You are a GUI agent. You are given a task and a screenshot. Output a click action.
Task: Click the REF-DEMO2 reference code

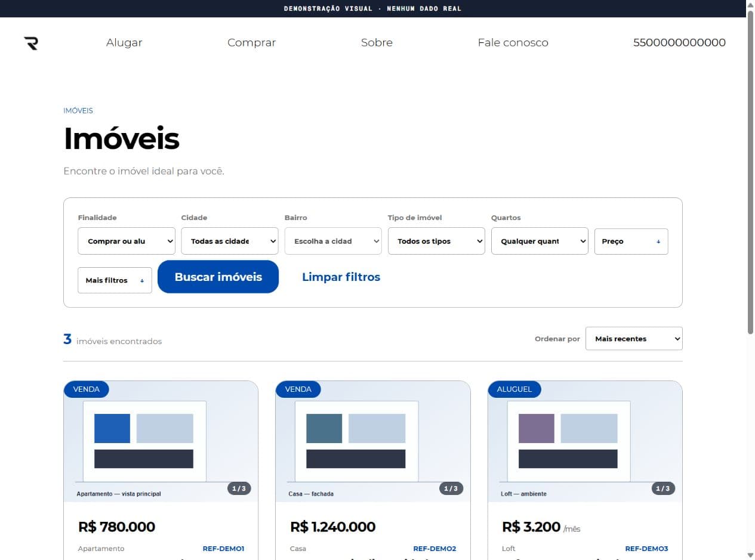434,549
